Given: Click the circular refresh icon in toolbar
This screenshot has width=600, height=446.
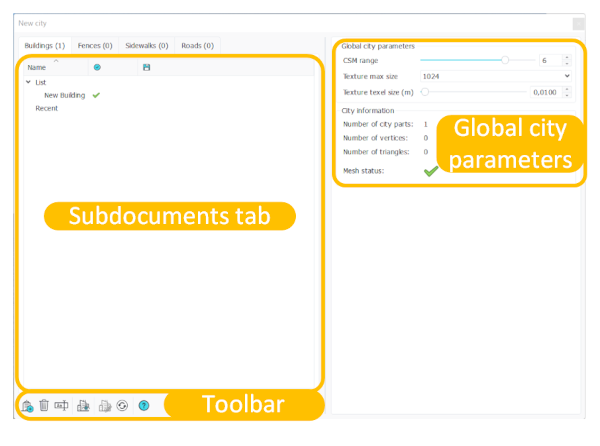Looking at the screenshot, I should tap(122, 406).
